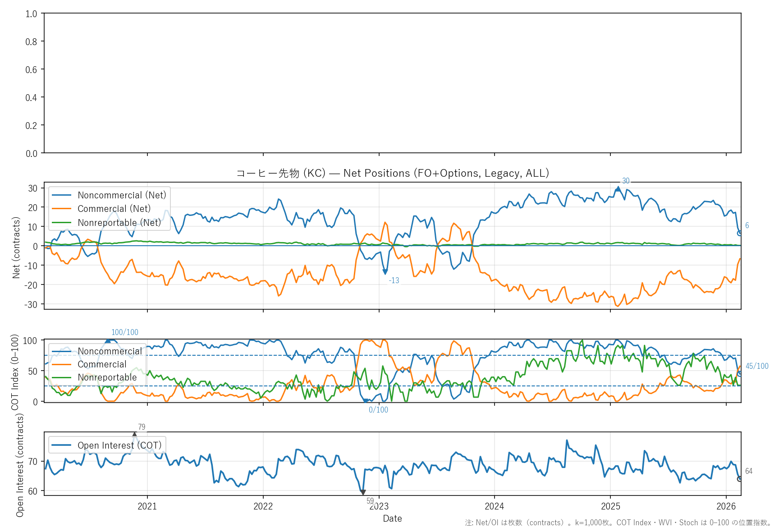
Task: Click the Open Interest high marker labeled 79
Action: (134, 435)
